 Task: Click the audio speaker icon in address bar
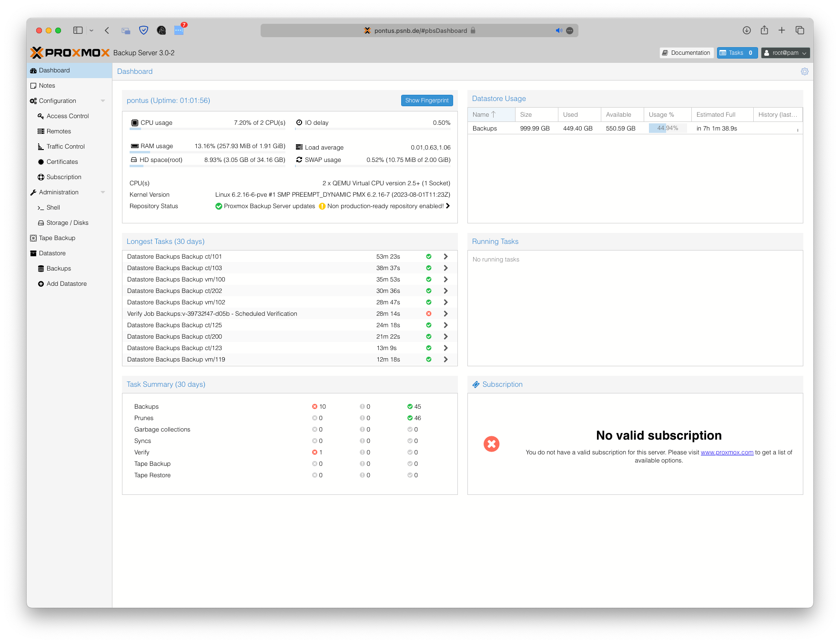[559, 30]
